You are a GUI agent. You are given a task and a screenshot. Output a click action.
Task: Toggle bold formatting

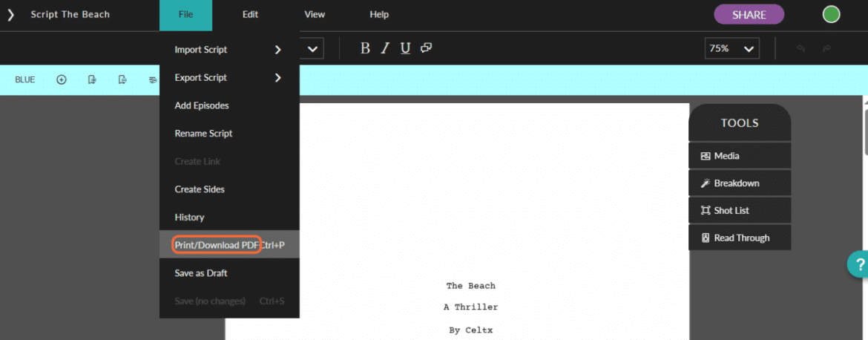pyautogui.click(x=365, y=49)
